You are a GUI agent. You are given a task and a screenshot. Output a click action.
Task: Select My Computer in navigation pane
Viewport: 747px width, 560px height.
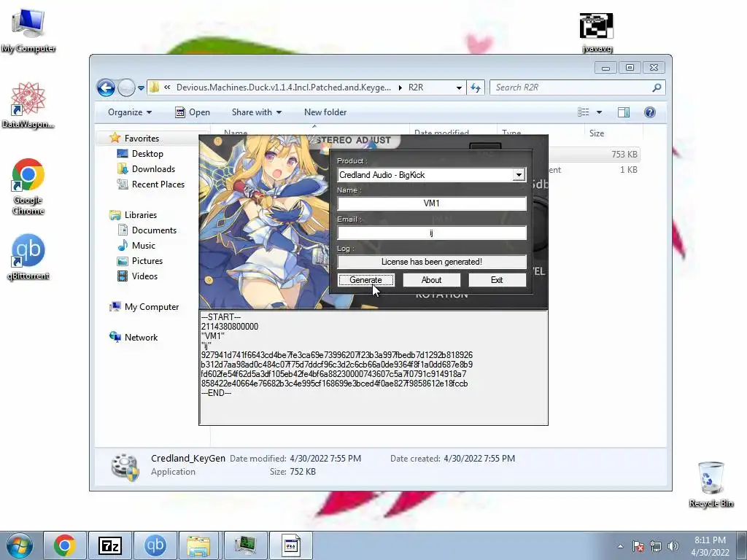pyautogui.click(x=152, y=307)
